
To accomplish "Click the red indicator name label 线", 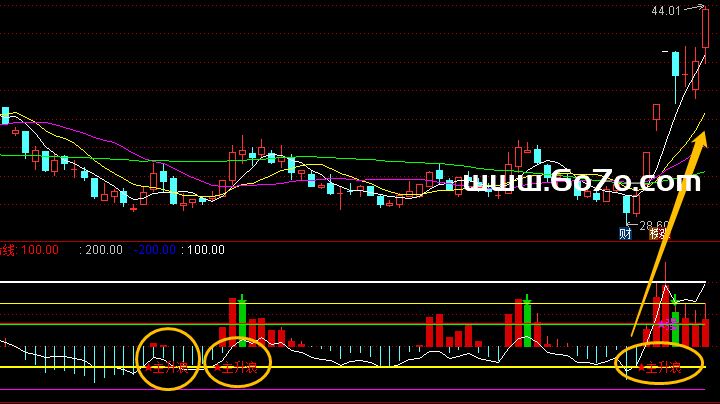I will (9, 250).
